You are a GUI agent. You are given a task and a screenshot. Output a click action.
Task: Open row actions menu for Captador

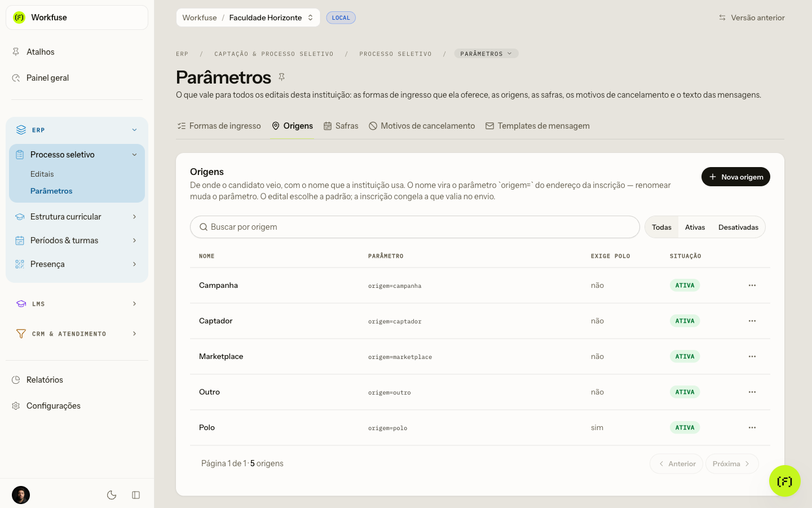pos(752,321)
